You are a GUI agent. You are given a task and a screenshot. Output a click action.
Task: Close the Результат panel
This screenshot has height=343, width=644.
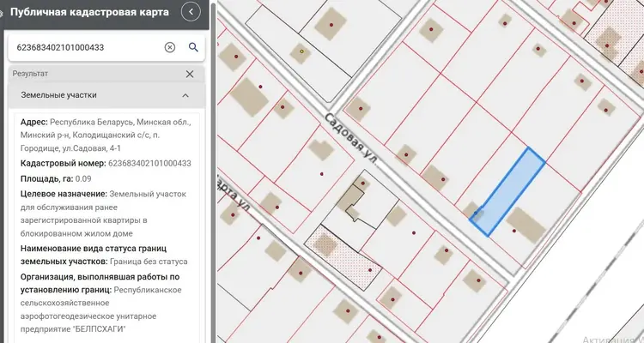[x=190, y=74]
